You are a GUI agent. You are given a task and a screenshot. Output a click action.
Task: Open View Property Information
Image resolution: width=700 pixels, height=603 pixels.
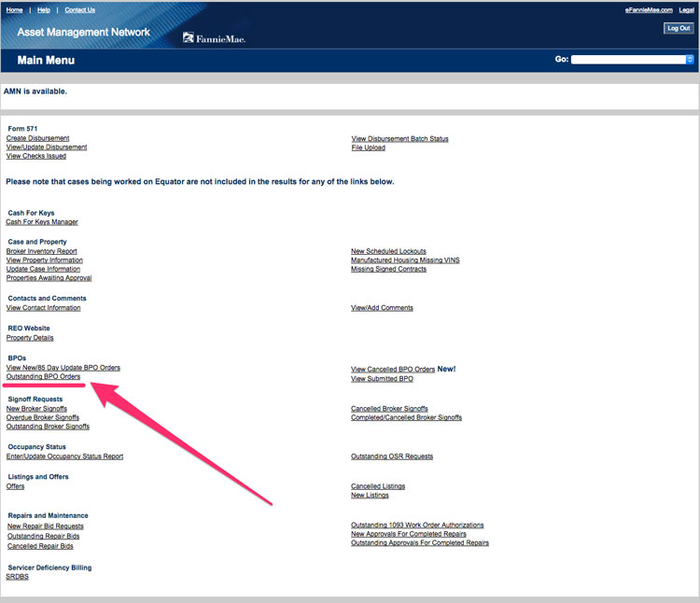[x=44, y=260]
